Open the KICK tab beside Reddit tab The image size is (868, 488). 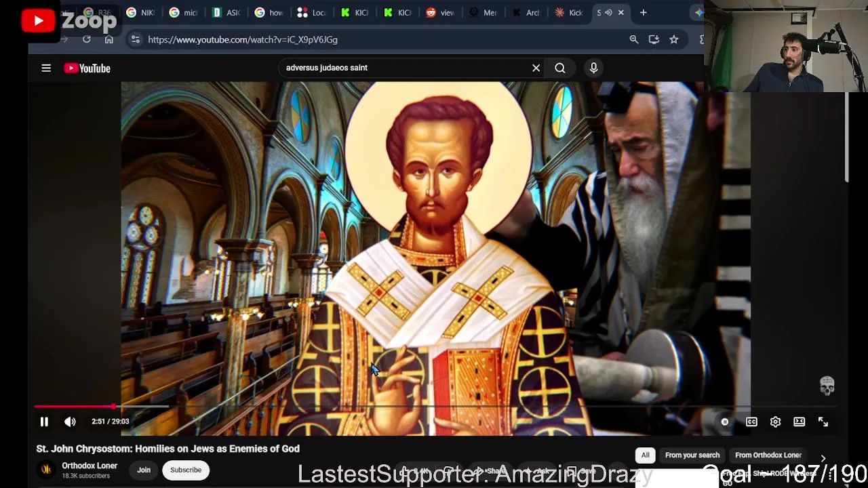tap(397, 12)
